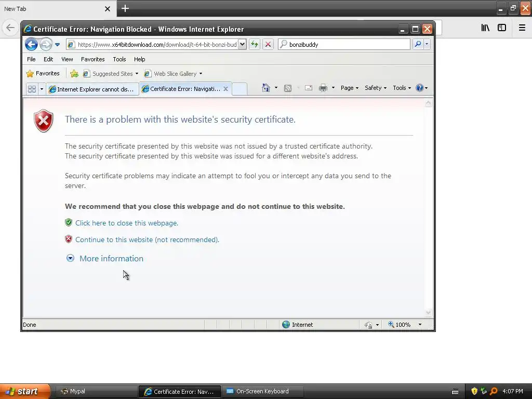This screenshot has height=399, width=532.
Task: Click the green Refresh page icon
Action: pos(255,44)
